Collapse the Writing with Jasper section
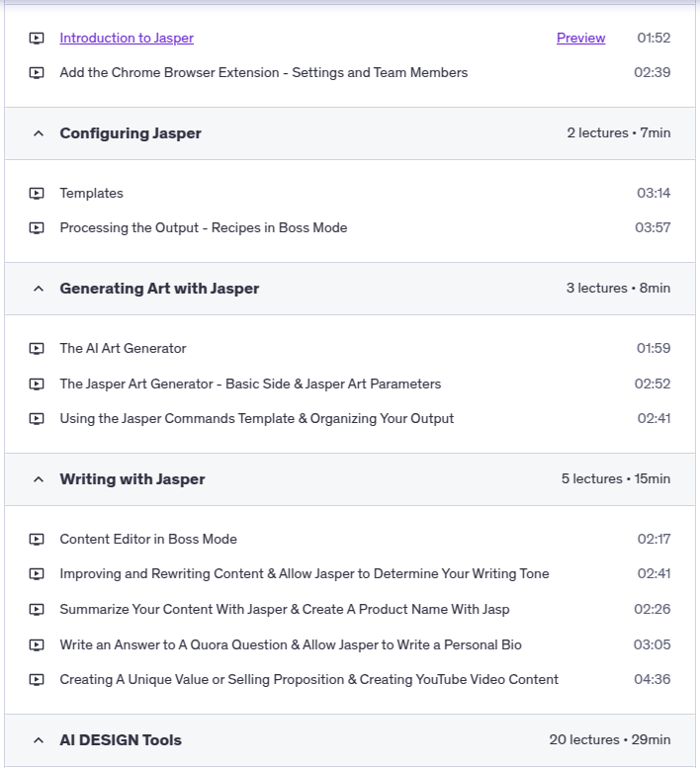The image size is (700, 768). (39, 479)
